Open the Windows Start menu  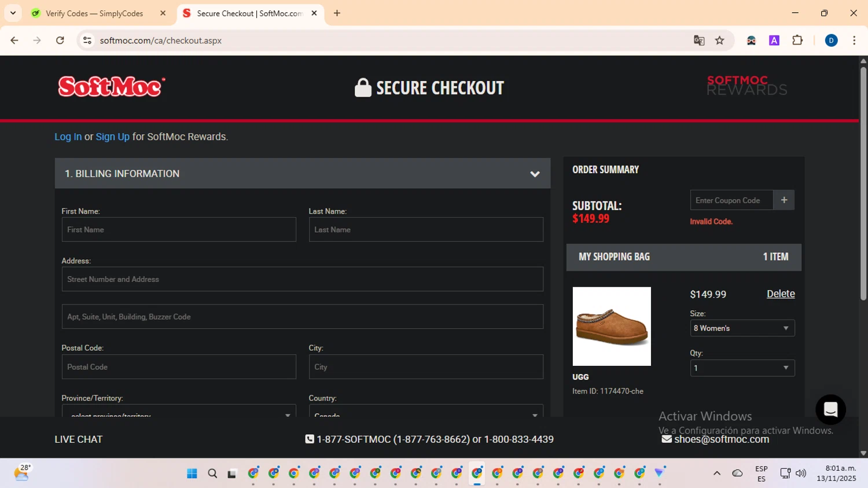(x=192, y=474)
